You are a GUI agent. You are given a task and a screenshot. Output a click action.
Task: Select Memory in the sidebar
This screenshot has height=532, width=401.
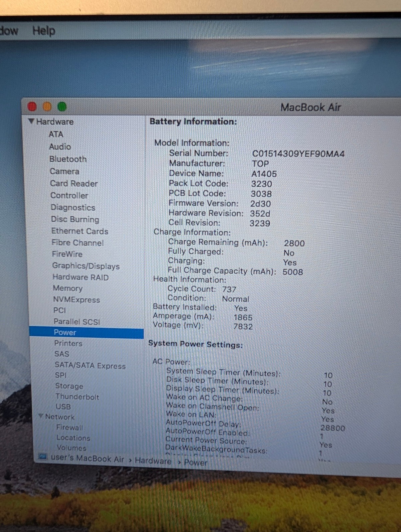click(x=68, y=288)
